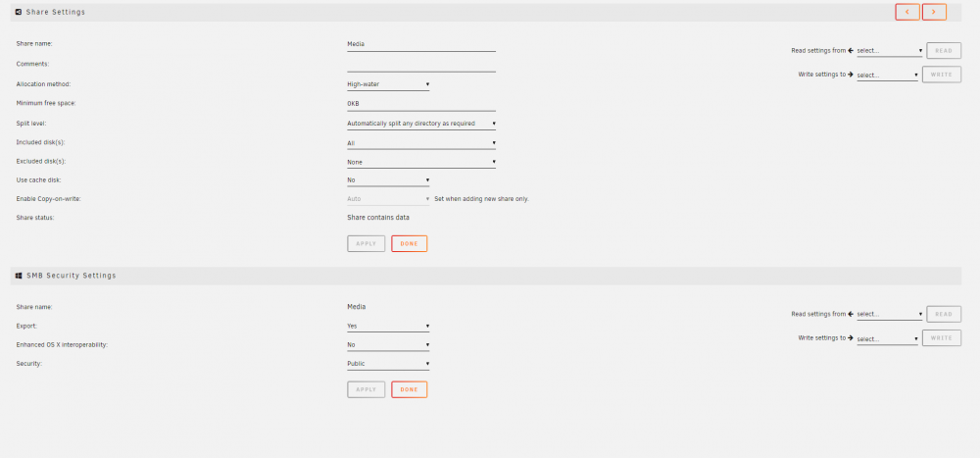The height and width of the screenshot is (458, 980).
Task: Open Write settings to dropdown in Share Settings
Action: 887,76
